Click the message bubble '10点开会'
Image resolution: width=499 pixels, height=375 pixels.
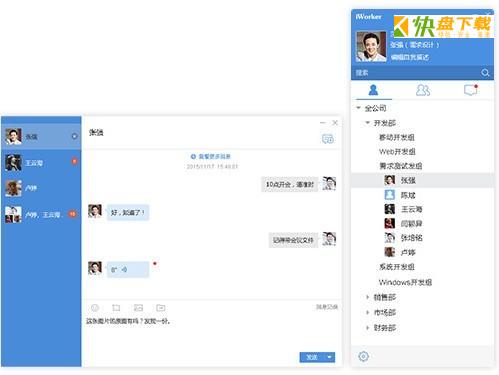[289, 184]
